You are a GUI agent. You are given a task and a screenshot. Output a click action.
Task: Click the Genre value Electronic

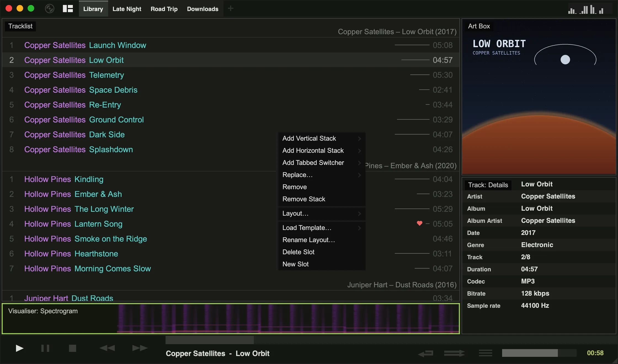(x=537, y=245)
